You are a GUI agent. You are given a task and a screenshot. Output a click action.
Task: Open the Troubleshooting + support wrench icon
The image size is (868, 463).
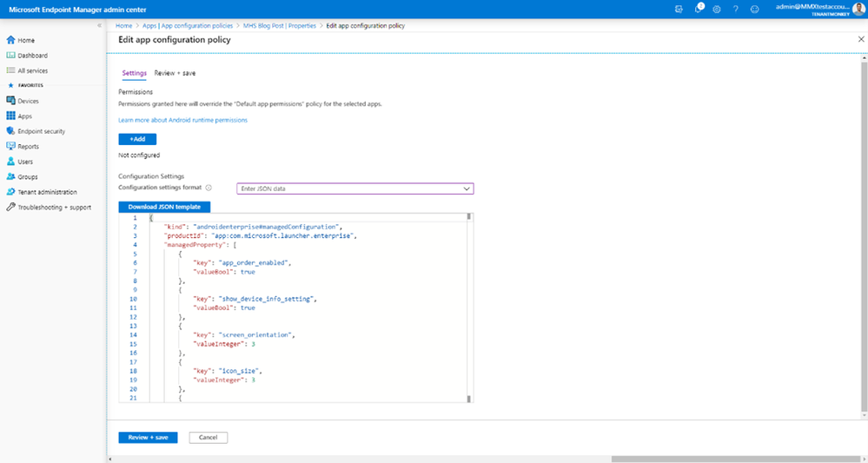(10, 207)
